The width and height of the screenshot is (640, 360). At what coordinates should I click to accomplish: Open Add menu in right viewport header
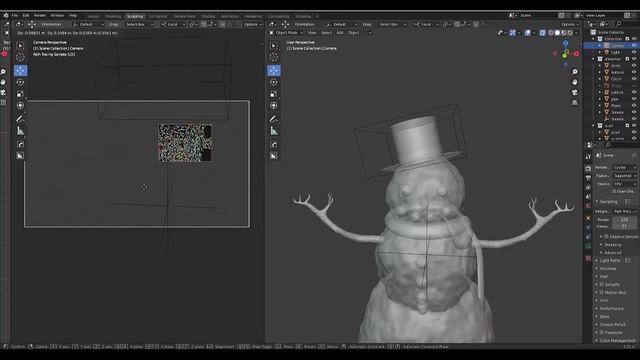340,33
